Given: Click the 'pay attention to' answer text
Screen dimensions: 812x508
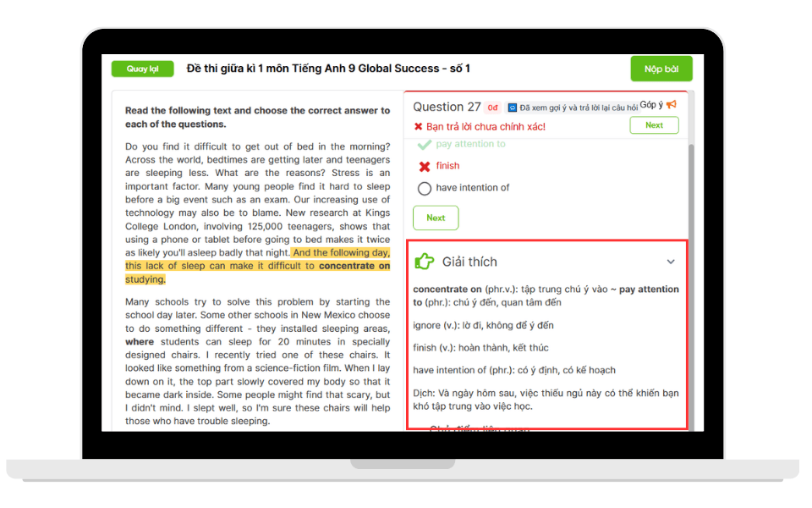Looking at the screenshot, I should pyautogui.click(x=471, y=144).
